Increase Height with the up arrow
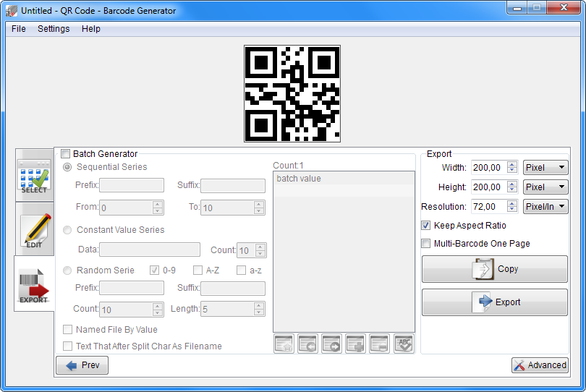 pyautogui.click(x=512, y=184)
